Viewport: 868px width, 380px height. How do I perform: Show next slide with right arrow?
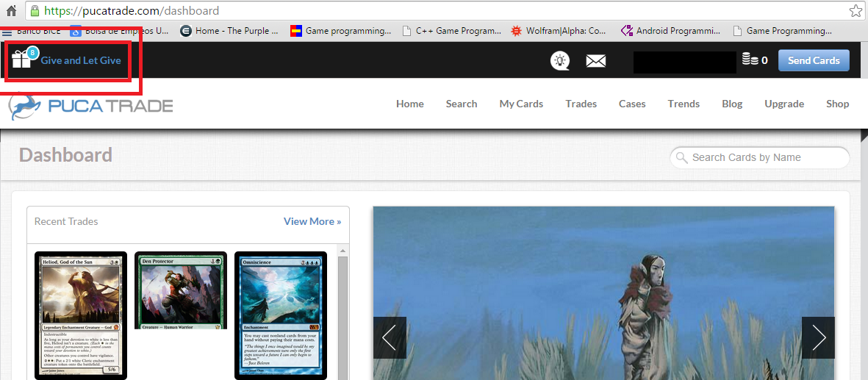point(818,337)
